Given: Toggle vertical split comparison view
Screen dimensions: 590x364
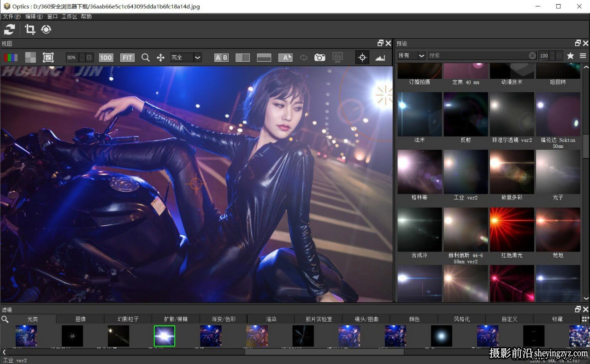Looking at the screenshot, I should click(x=242, y=58).
